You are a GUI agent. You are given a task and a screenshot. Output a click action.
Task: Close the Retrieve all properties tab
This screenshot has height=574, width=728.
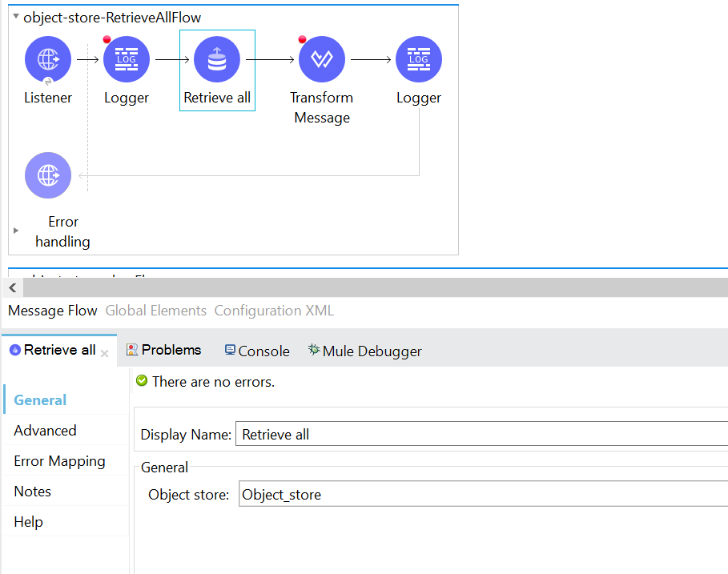(104, 352)
